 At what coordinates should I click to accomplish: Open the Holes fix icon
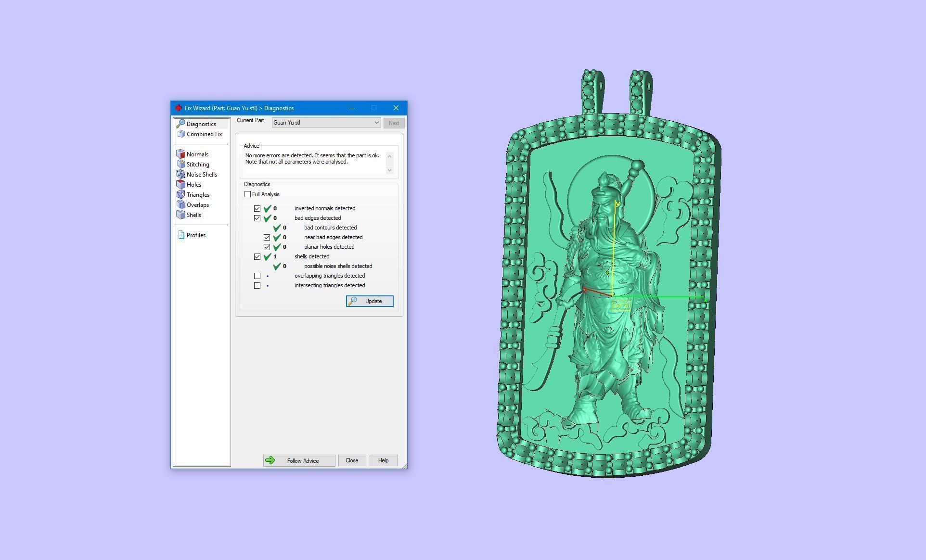click(180, 185)
